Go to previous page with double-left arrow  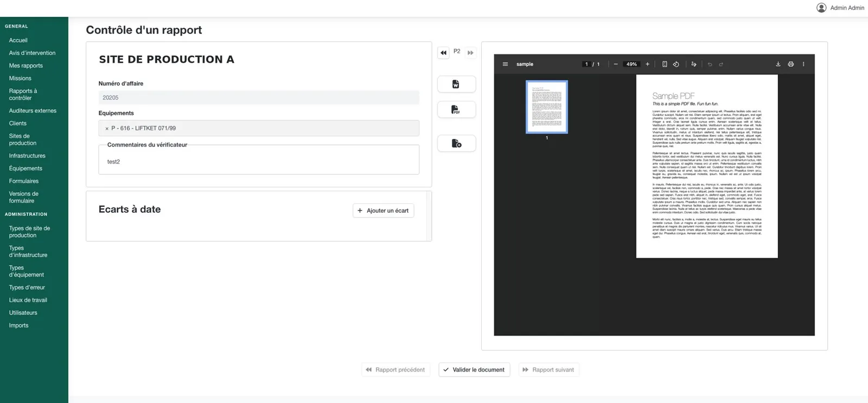pyautogui.click(x=444, y=53)
